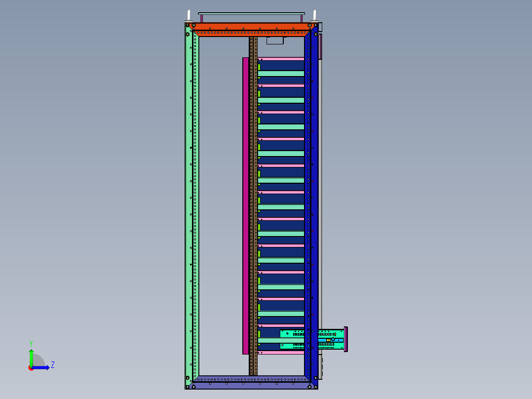Pick the blue right vertical post
The image size is (532, 399).
click(x=311, y=206)
